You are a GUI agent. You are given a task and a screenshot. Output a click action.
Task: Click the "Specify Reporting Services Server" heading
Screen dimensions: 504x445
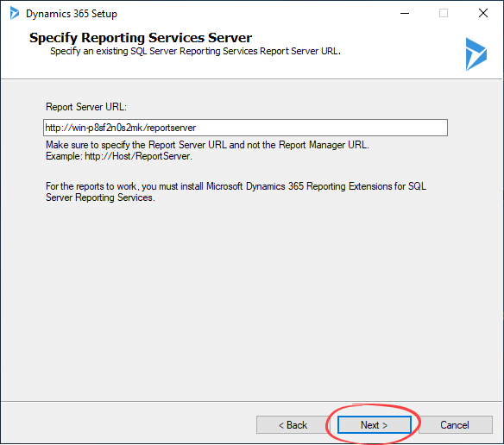[x=141, y=38]
